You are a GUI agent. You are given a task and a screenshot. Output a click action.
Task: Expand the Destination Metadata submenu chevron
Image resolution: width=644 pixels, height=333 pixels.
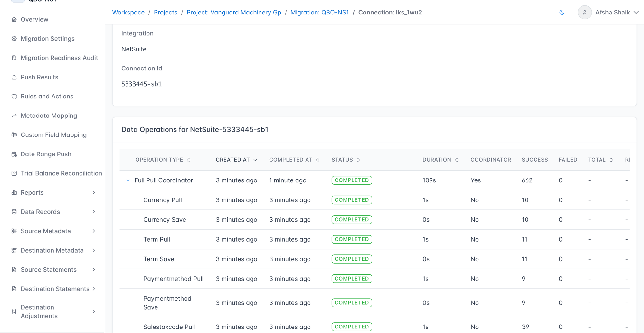94,250
